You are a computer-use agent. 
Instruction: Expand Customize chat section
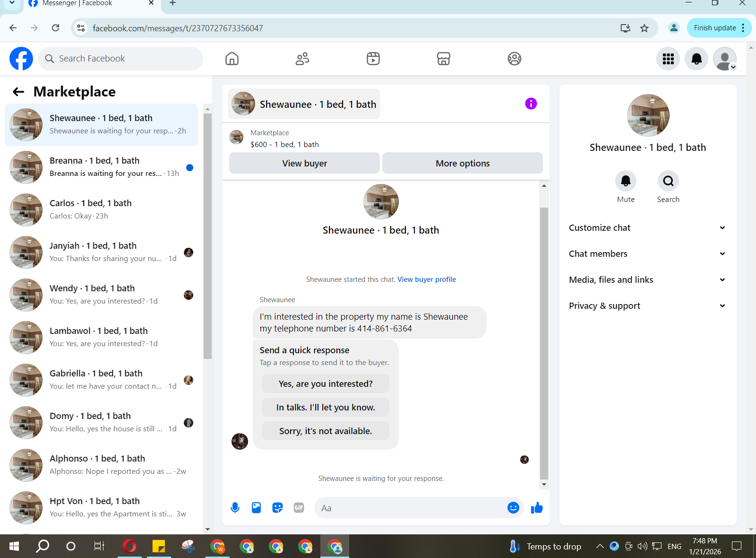pyautogui.click(x=647, y=228)
